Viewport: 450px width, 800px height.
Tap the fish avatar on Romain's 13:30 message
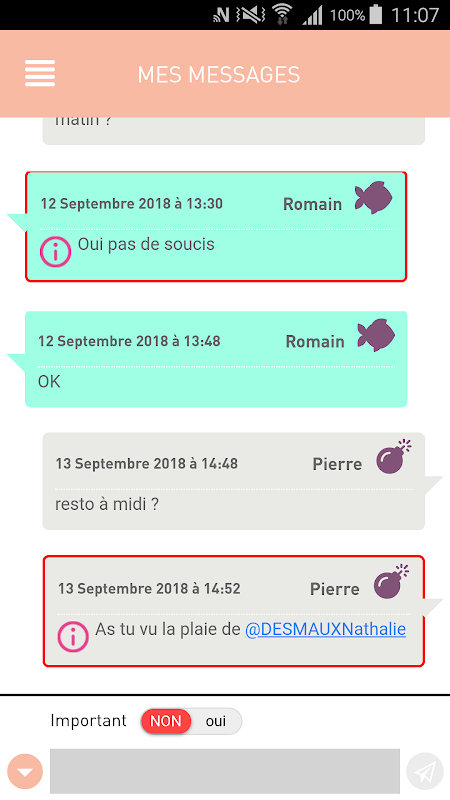373,197
